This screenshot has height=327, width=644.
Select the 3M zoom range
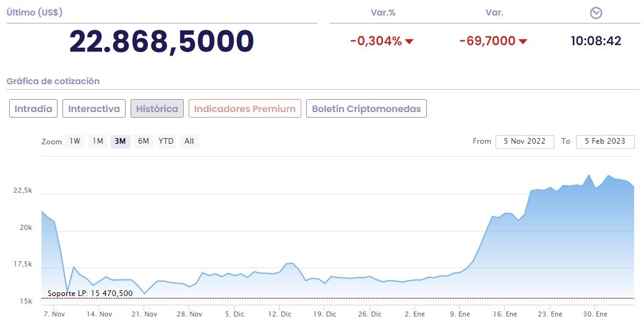(120, 141)
